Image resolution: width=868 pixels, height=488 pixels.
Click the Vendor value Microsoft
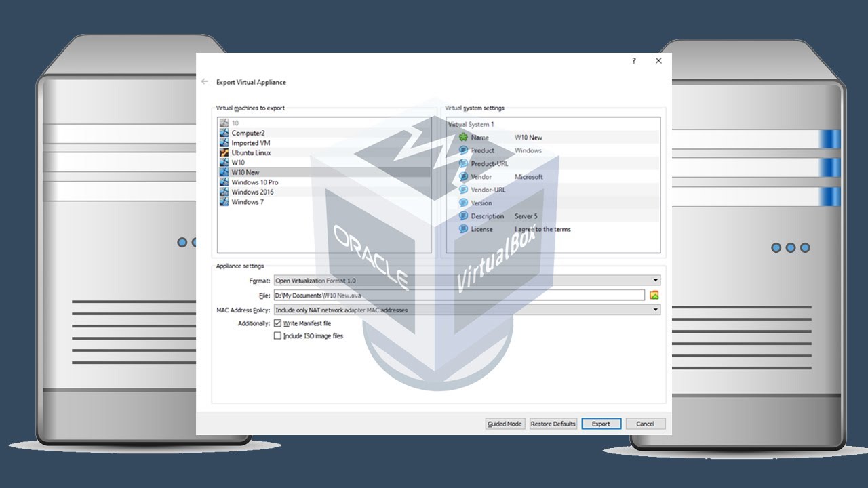point(529,177)
